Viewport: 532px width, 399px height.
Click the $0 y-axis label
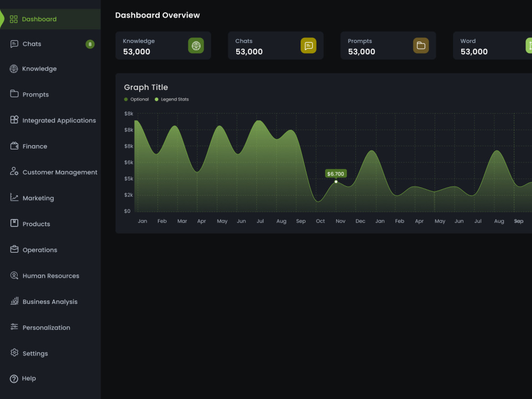(x=127, y=211)
